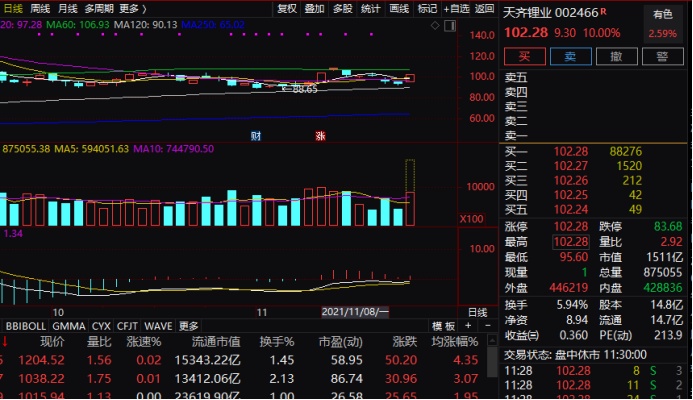Click the minus zoom-out icon

(487, 326)
